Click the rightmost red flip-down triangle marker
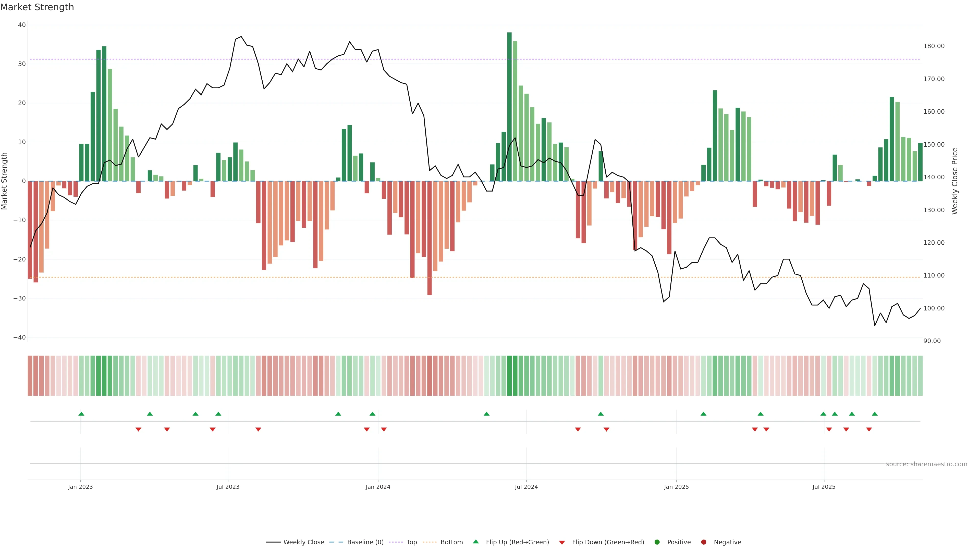The image size is (980, 551). click(x=869, y=429)
